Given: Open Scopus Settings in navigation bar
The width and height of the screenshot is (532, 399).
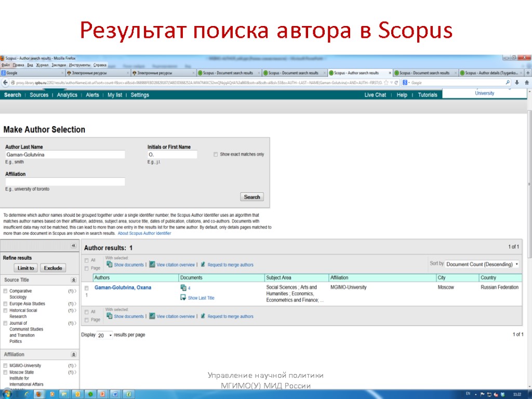Looking at the screenshot, I should 140,95.
